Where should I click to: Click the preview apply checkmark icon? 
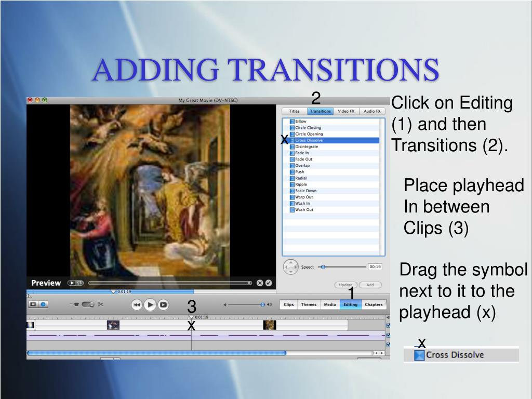coord(269,283)
